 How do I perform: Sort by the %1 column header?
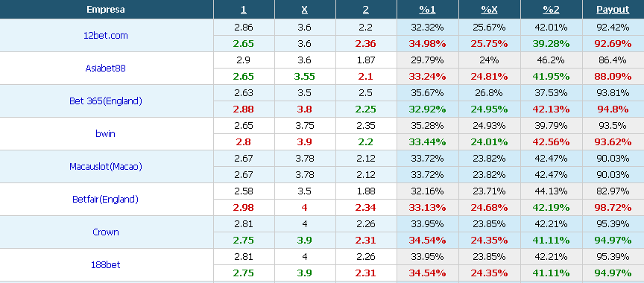tap(427, 10)
